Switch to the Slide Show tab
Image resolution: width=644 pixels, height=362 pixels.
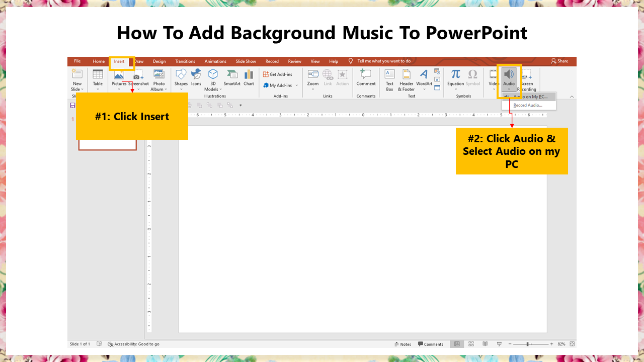point(246,61)
